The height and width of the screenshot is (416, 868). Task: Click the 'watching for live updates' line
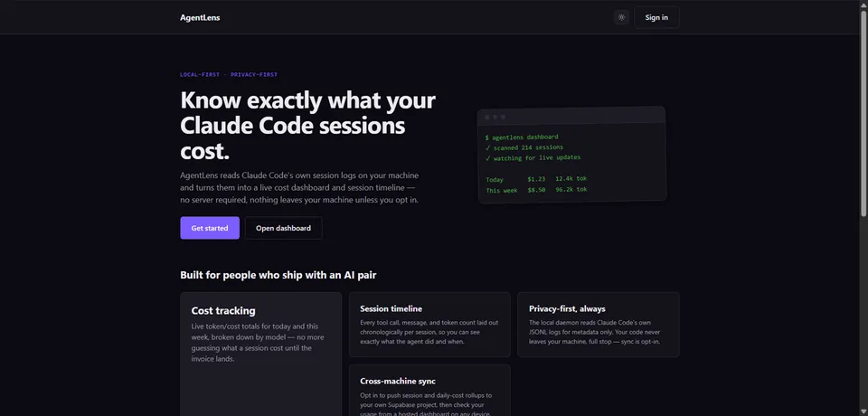pyautogui.click(x=533, y=158)
